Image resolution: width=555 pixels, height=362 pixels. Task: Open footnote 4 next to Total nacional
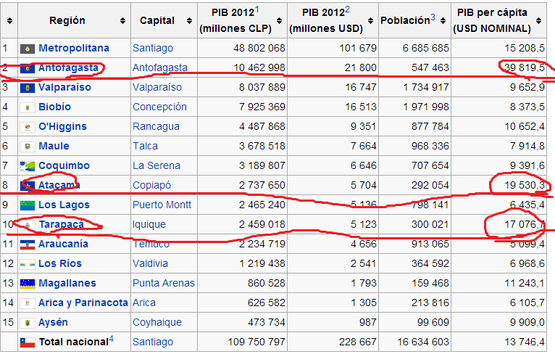pos(111,339)
